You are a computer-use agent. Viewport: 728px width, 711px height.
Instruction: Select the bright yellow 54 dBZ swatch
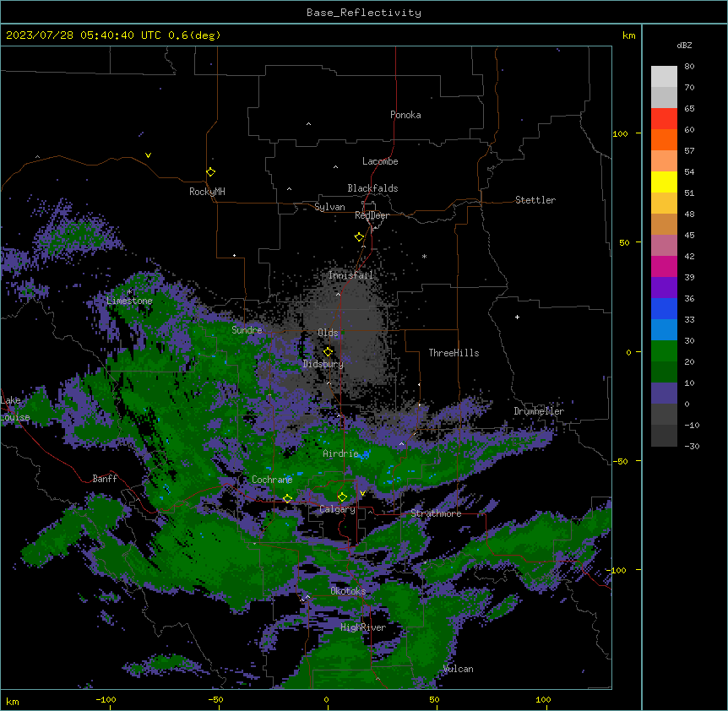(664, 182)
